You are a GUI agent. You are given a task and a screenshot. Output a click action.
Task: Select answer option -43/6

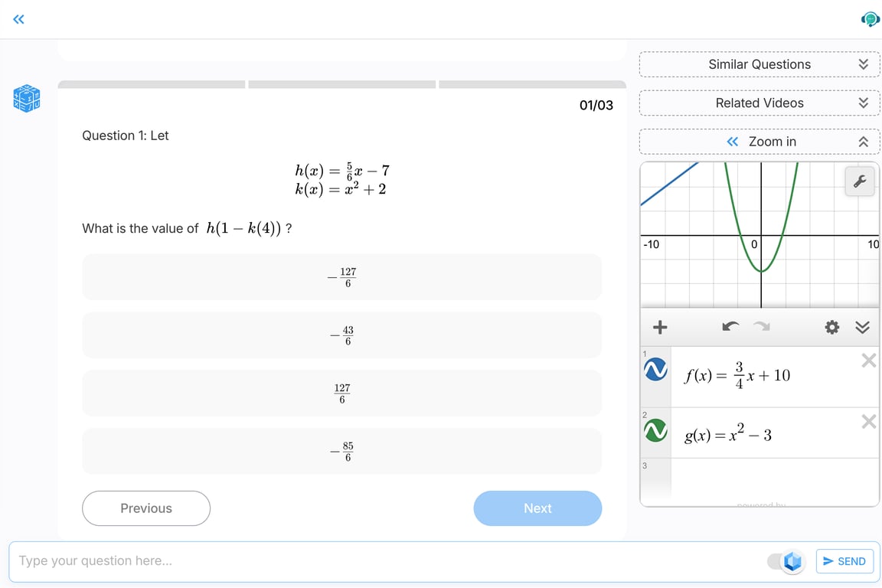341,335
